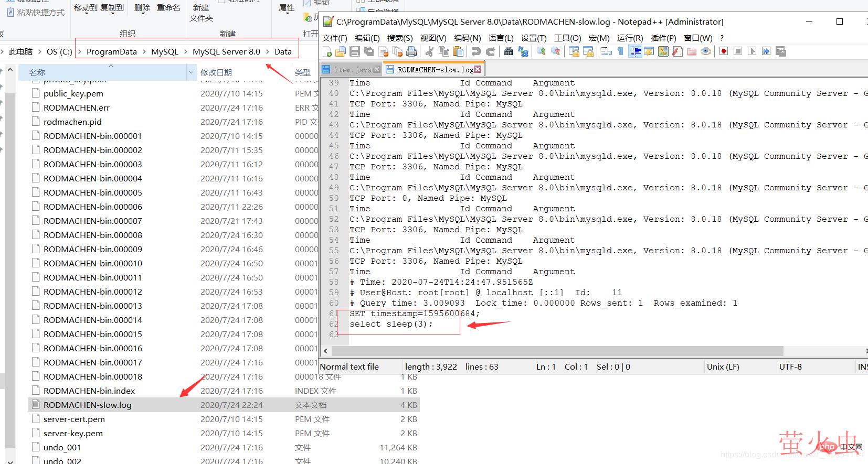Expand the chevron after ProgramData in address bar
This screenshot has height=464, width=868.
[x=144, y=51]
